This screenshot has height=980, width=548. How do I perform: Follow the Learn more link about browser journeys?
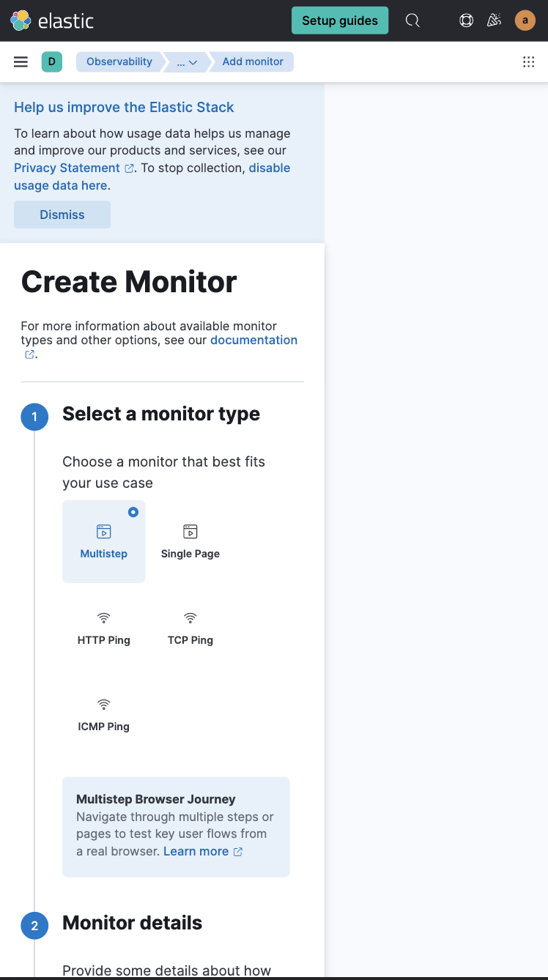196,851
